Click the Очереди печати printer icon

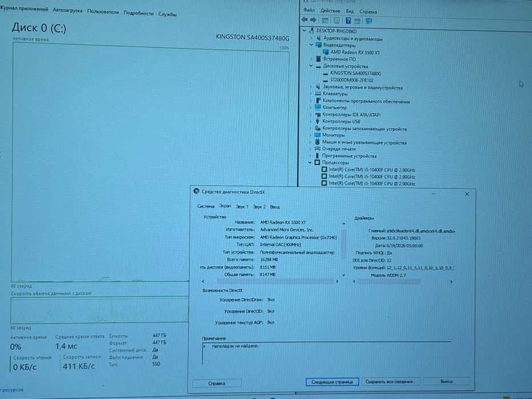tap(317, 149)
